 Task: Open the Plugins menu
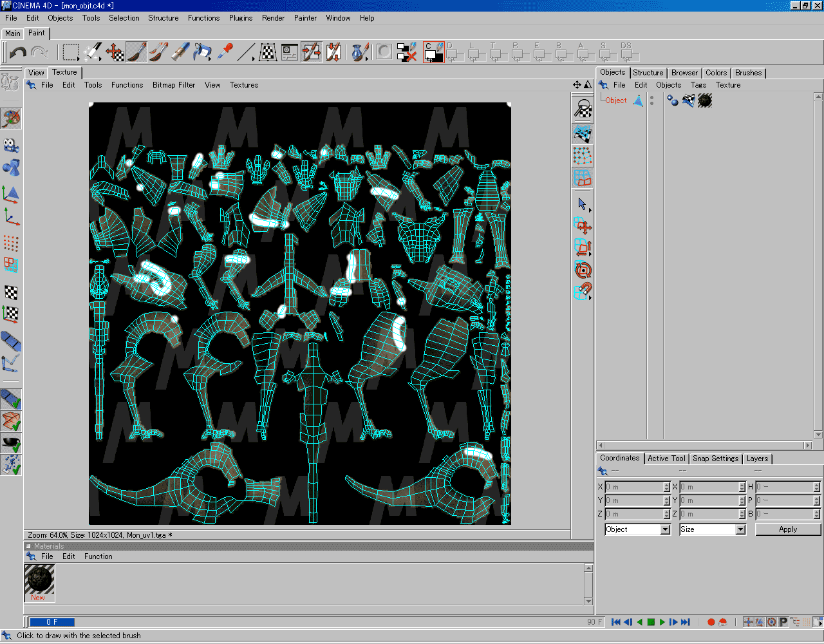[x=241, y=18]
